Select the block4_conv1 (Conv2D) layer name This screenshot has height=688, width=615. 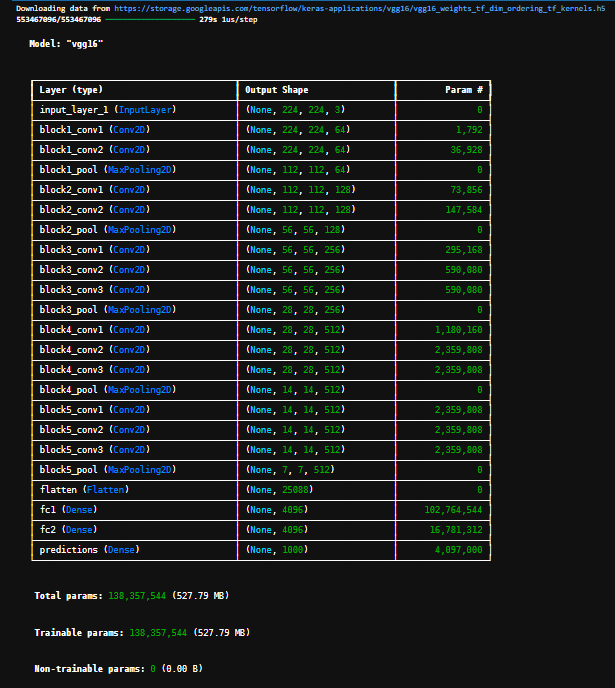[x=95, y=330]
